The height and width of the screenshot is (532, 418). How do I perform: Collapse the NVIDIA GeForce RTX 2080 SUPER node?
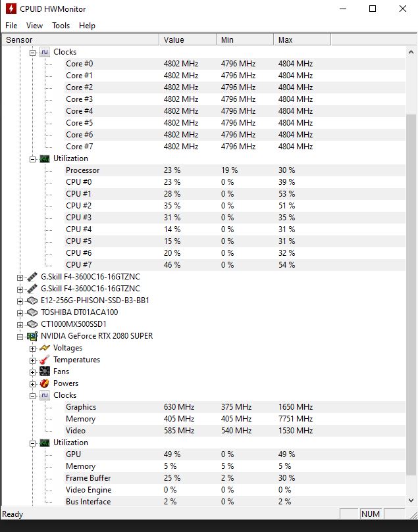coord(20,337)
